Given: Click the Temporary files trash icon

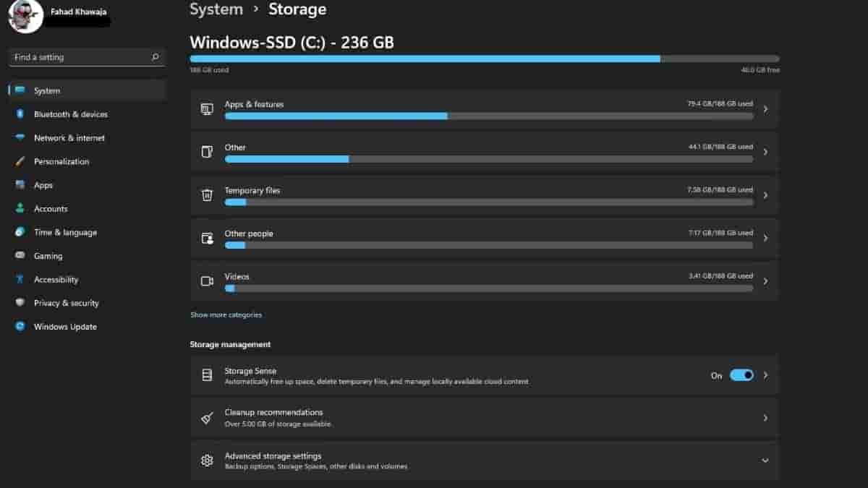Looking at the screenshot, I should 207,195.
